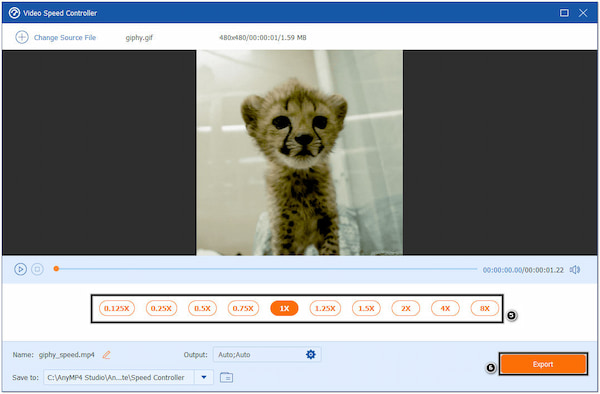Open the save folder icon

click(227, 378)
